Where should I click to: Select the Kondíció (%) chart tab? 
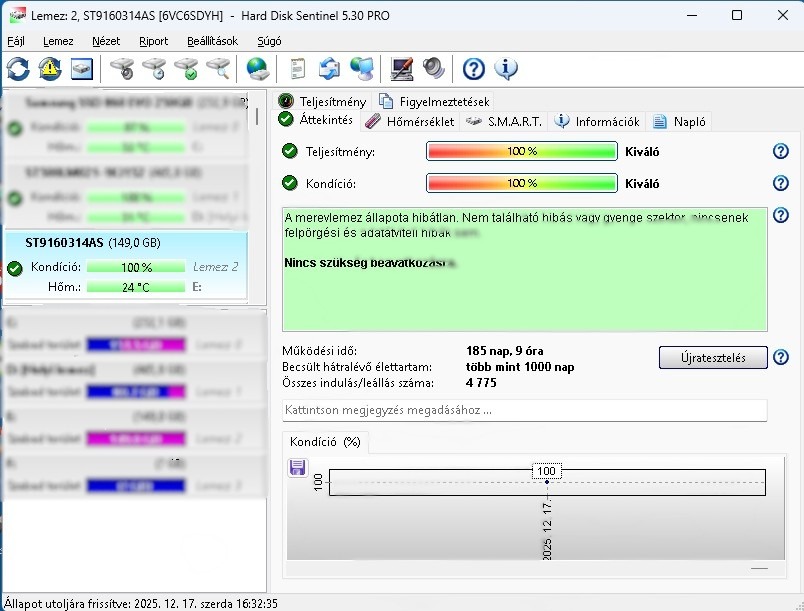[325, 442]
